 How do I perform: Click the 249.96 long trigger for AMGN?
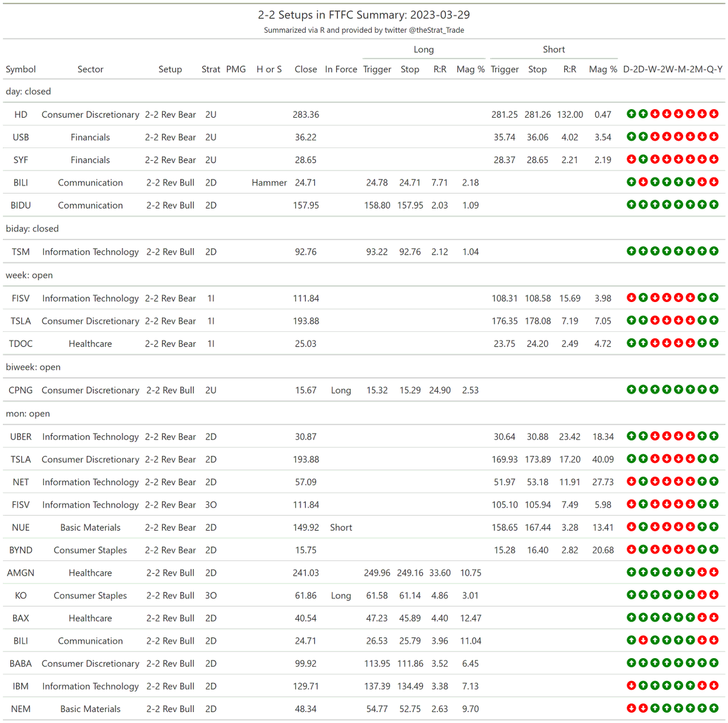pyautogui.click(x=377, y=573)
